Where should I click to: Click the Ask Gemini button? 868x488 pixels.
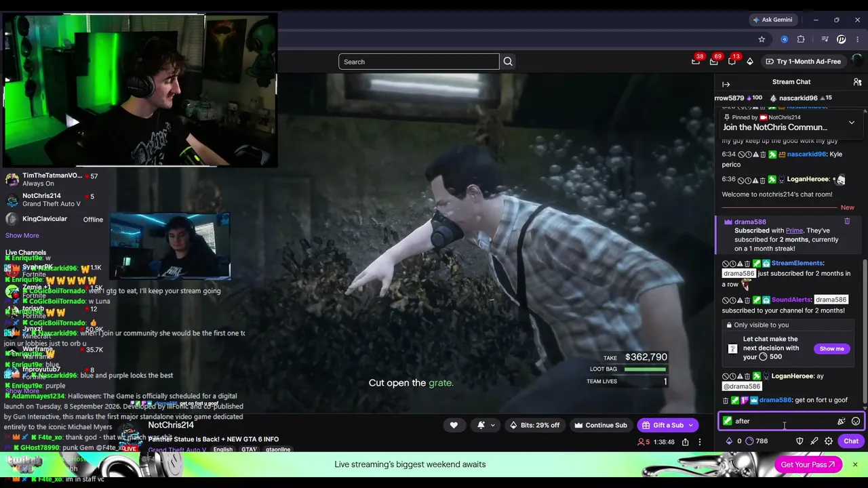[x=772, y=20]
